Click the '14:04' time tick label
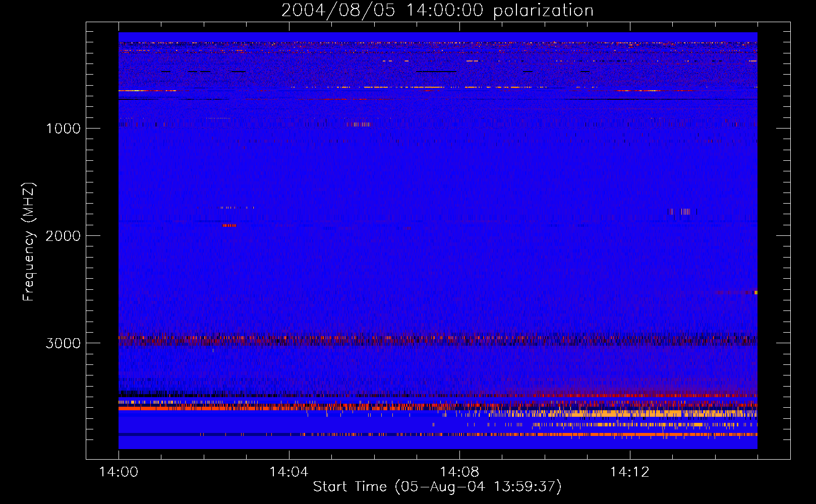 tap(288, 472)
